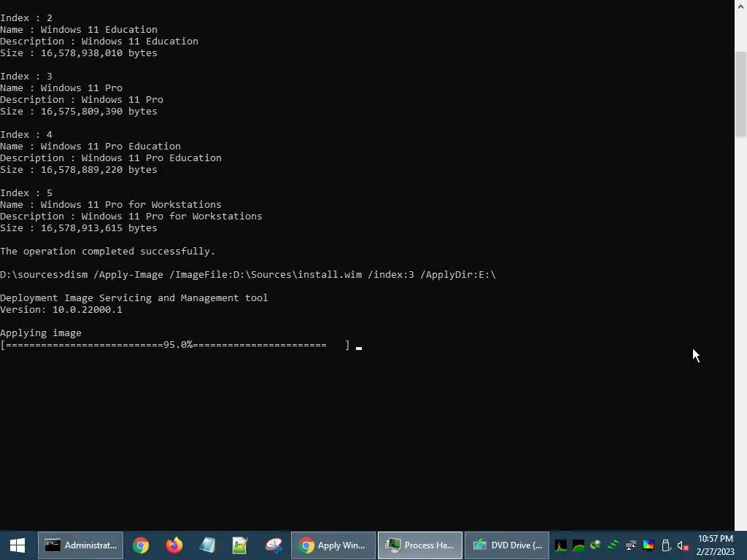Viewport: 747px width, 560px height.
Task: Open the green Notepad++ taskbar icon
Action: pyautogui.click(x=240, y=545)
